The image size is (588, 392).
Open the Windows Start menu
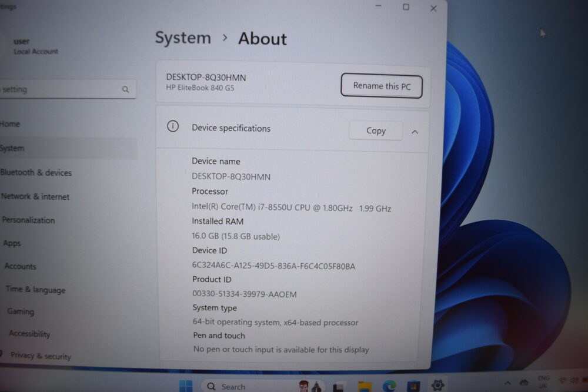[x=186, y=386]
